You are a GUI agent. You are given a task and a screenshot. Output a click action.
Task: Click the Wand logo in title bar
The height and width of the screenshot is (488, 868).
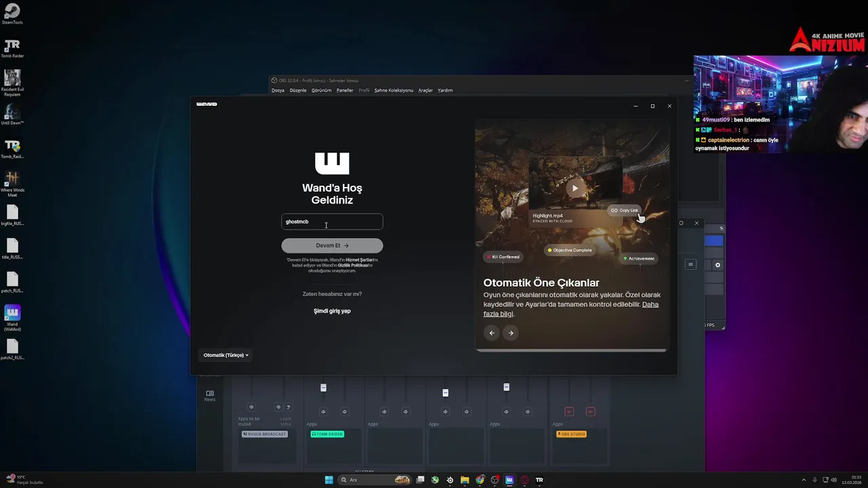coord(207,104)
